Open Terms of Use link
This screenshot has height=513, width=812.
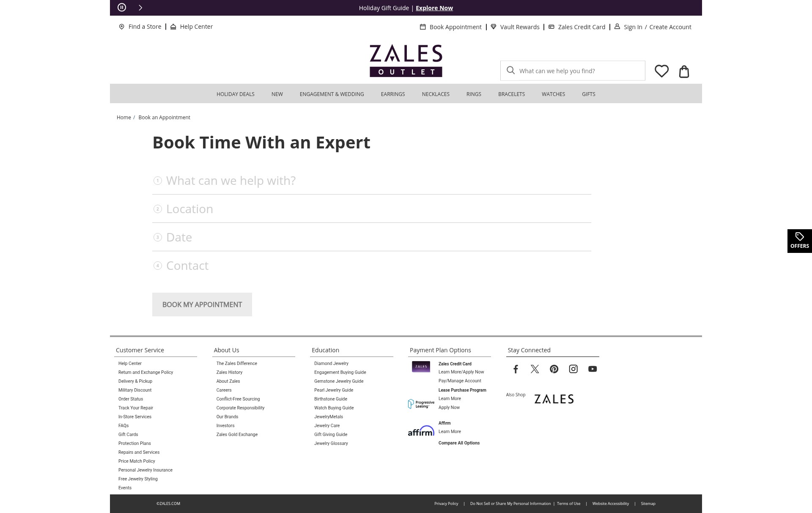(568, 503)
